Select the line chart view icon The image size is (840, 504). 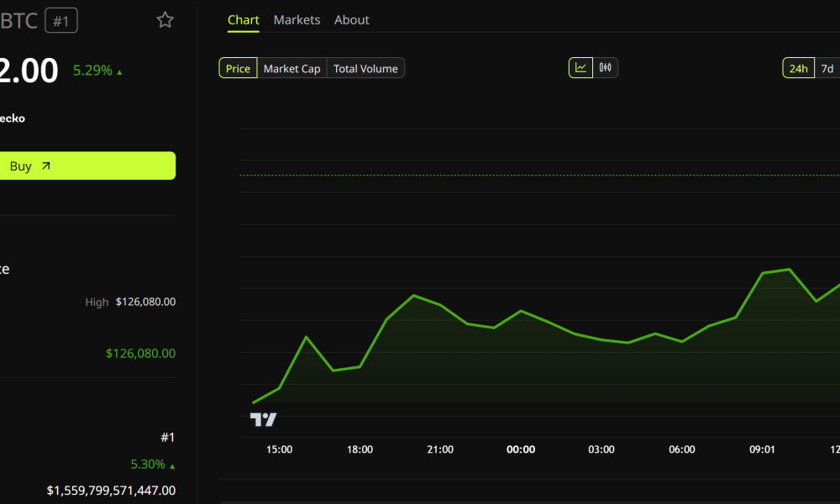pos(580,67)
